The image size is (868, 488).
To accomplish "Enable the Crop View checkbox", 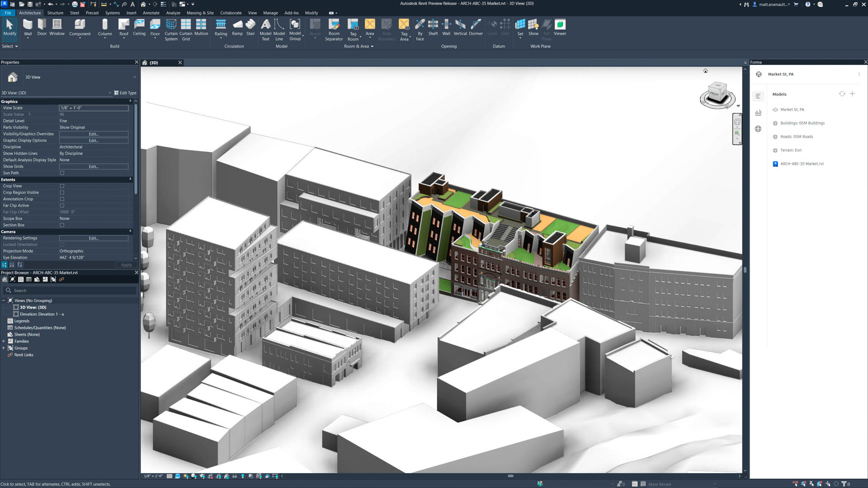I will (x=61, y=186).
